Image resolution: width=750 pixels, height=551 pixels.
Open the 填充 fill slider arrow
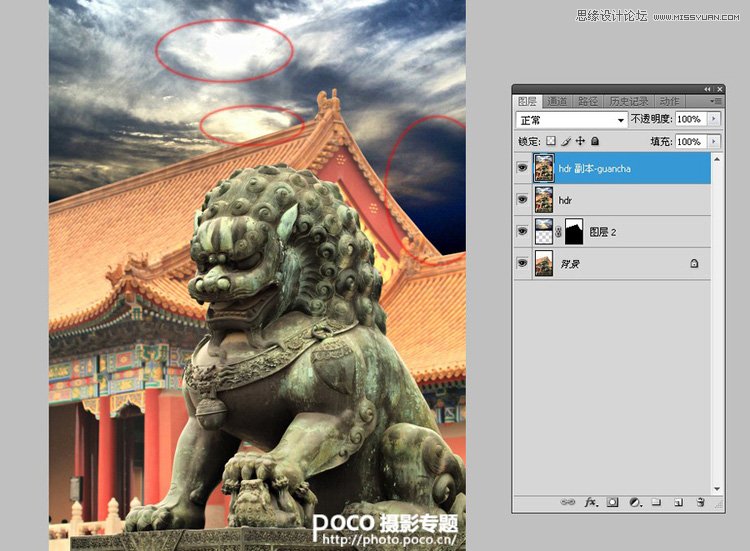714,142
